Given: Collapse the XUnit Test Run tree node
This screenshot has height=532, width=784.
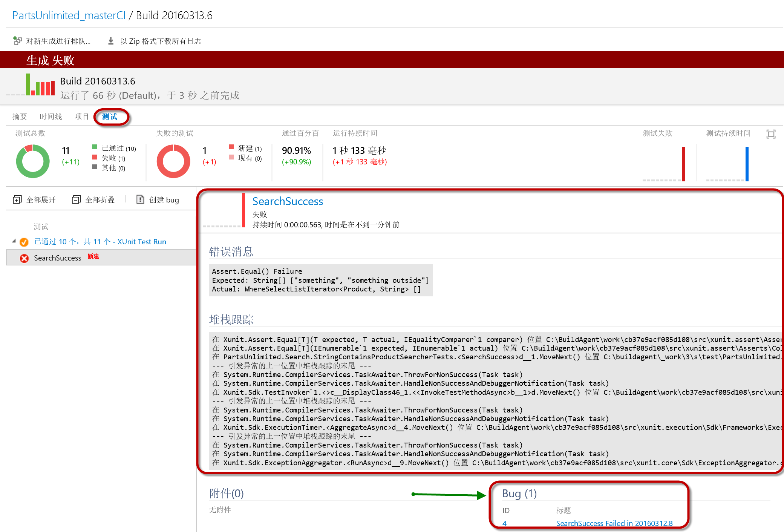Looking at the screenshot, I should [14, 241].
